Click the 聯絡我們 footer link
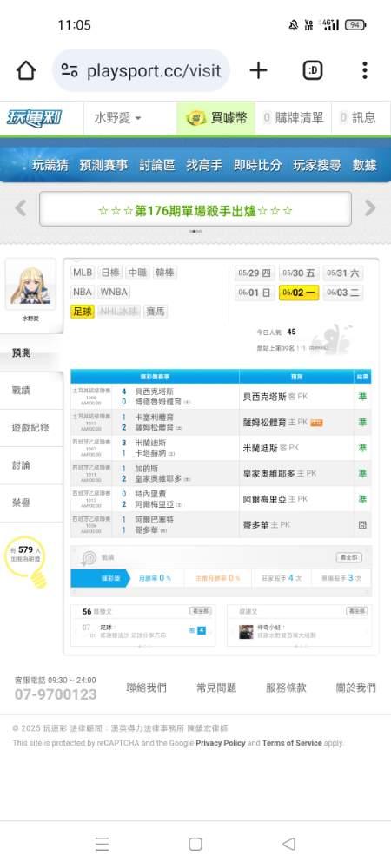This screenshot has height=868, width=391. pos(146,687)
